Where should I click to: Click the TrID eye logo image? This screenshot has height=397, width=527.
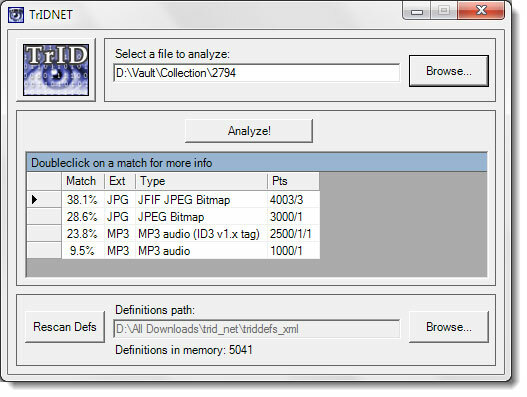pos(56,70)
